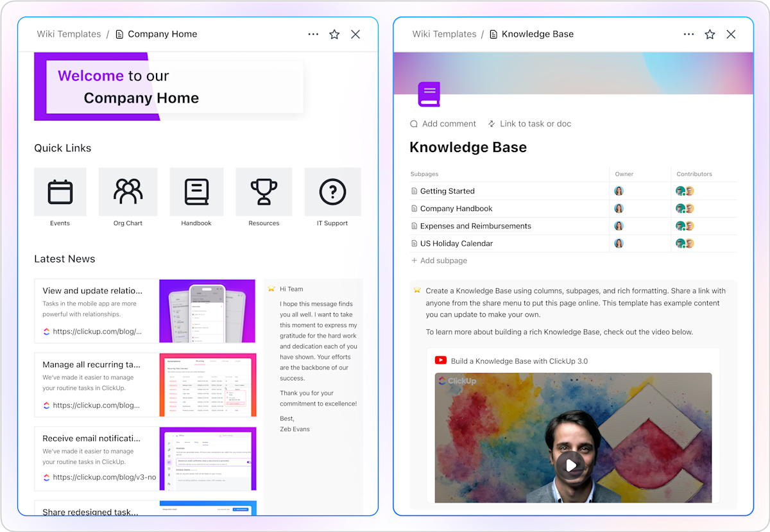Select the Org Chart icon
The width and height of the screenshot is (770, 532).
pos(128,191)
